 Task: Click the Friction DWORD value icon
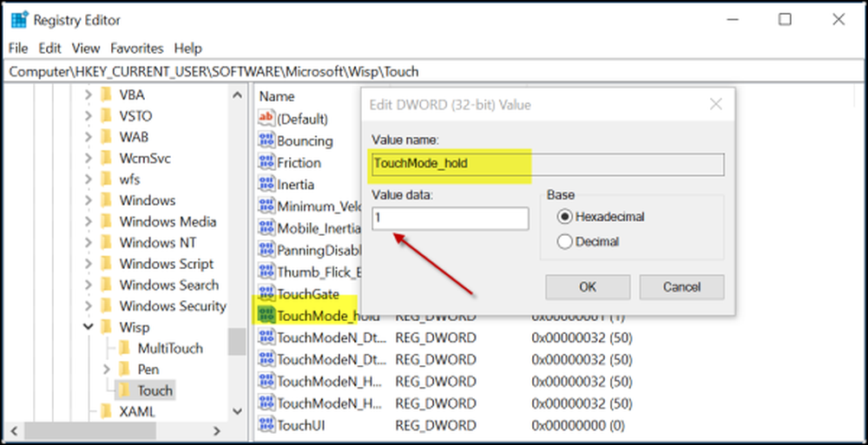[266, 162]
